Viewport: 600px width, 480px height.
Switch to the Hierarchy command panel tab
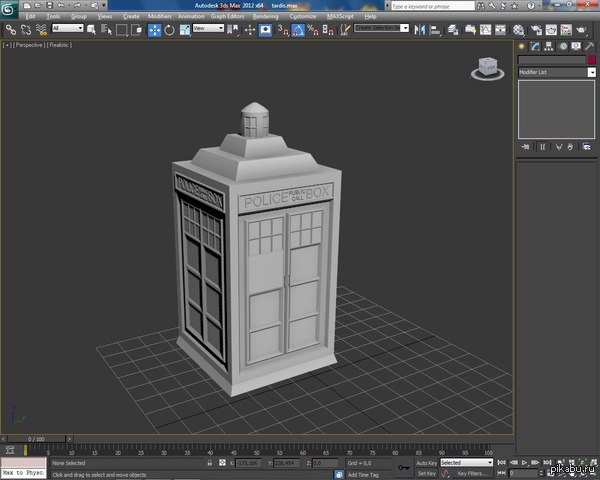pos(549,46)
